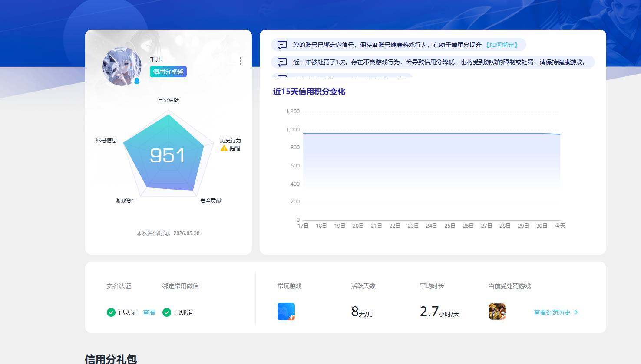Viewport: 641px width, 364px height.
Task: Click the 17日 x-axis label
Action: 303,226
